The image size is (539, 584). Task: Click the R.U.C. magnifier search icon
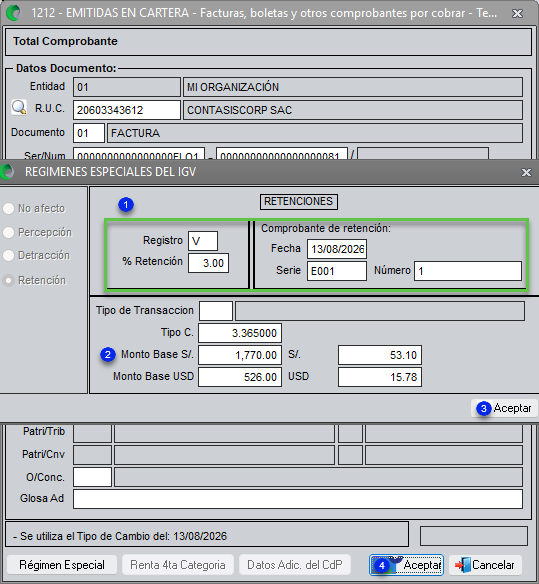[19, 108]
